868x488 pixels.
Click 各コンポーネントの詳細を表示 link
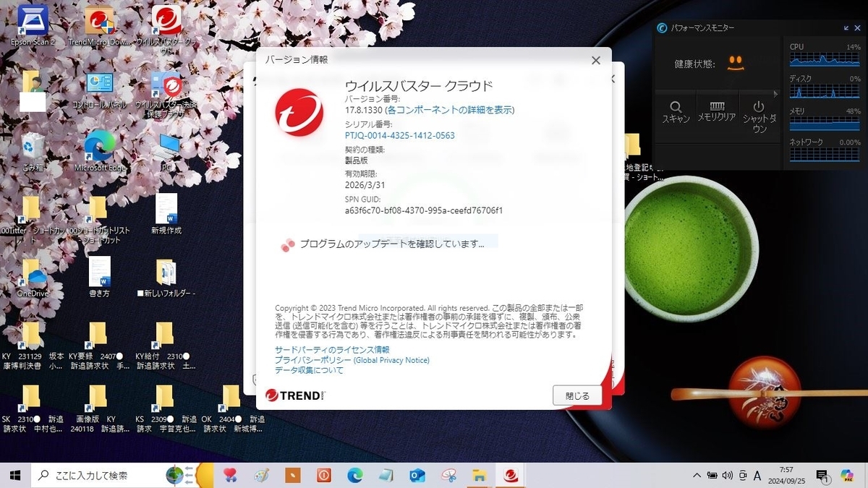tap(450, 110)
